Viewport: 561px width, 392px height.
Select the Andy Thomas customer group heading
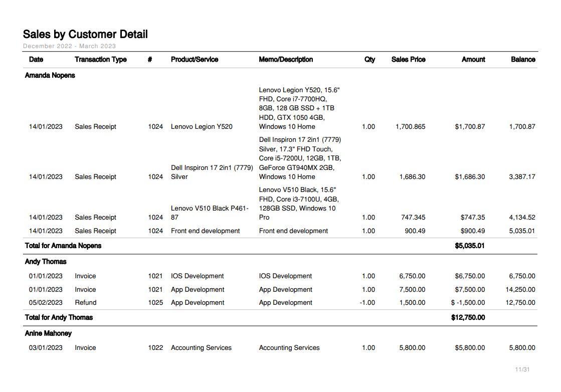46,262
